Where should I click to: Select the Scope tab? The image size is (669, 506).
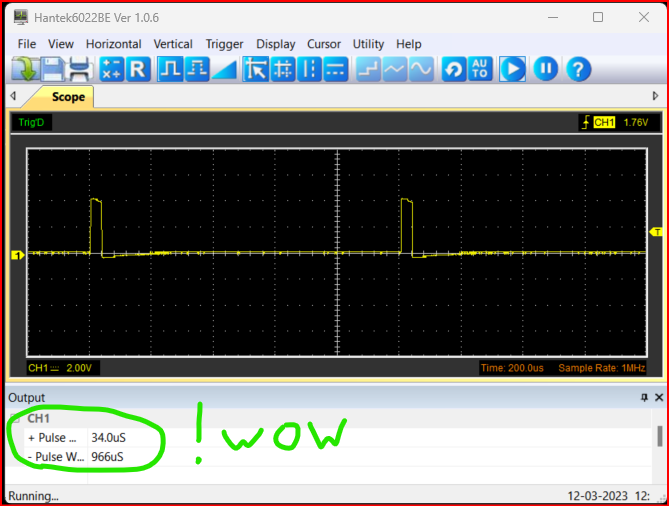point(68,97)
